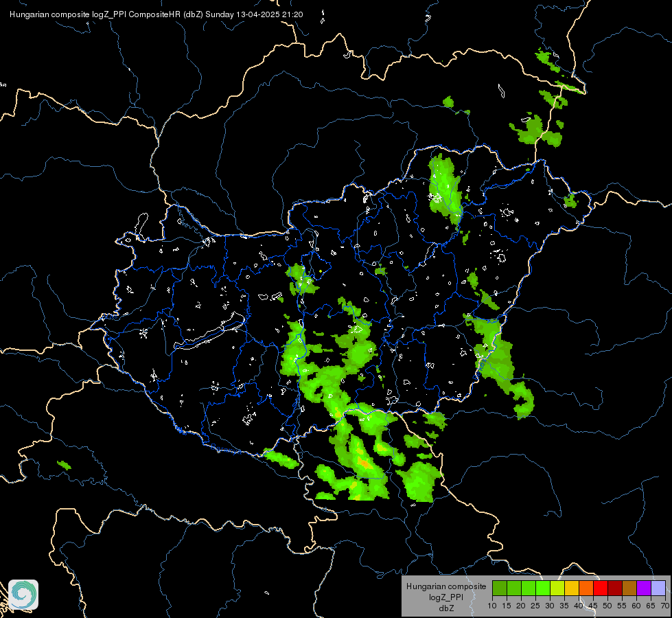This screenshot has width=672, height=618.
Task: Click the legend scale value 35
Action: [x=564, y=606]
